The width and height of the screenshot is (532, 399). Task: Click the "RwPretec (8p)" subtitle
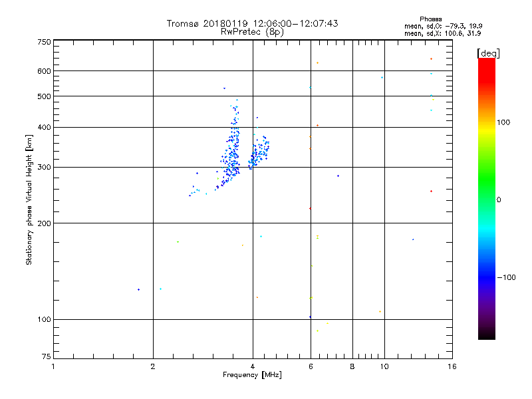[252, 32]
